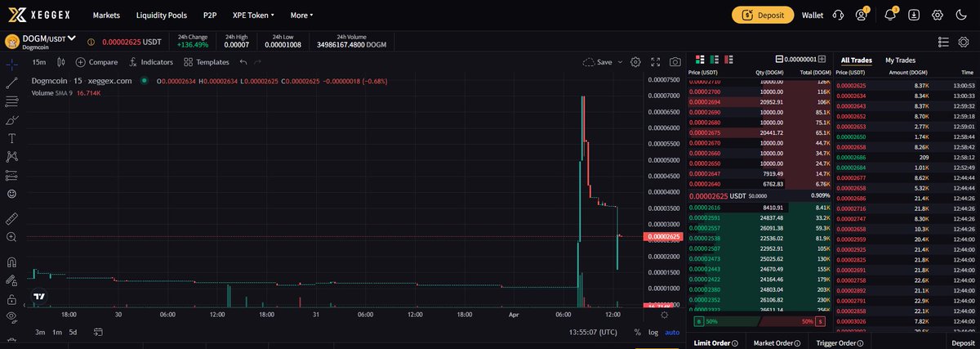The image size is (980, 349).
Task: Open the candlestick chart style selector
Action: (60, 62)
